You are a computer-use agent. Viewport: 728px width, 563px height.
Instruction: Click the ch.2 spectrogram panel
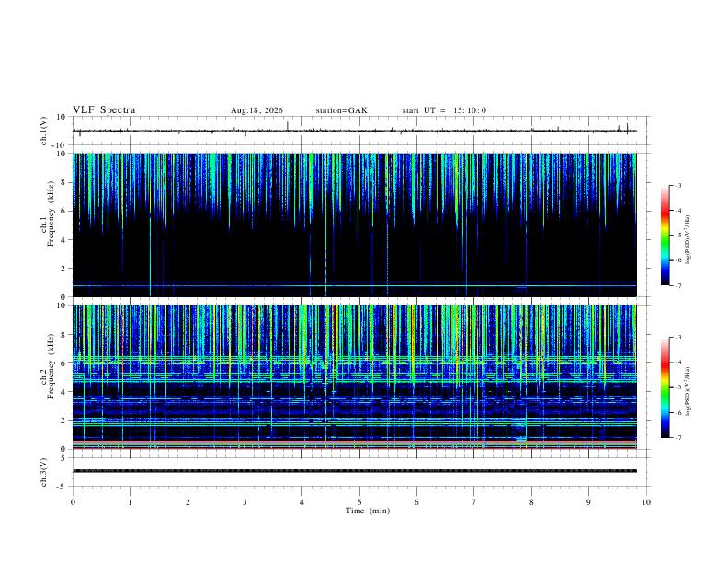(x=355, y=377)
